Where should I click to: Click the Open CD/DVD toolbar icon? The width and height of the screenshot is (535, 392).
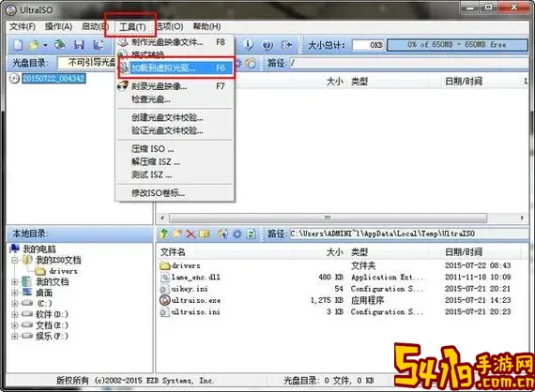60,44
